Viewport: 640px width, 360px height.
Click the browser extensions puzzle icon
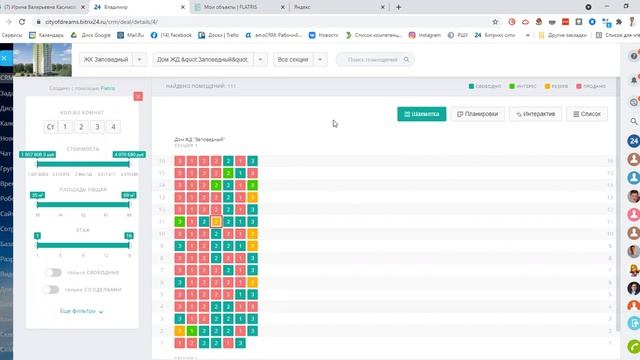point(619,22)
